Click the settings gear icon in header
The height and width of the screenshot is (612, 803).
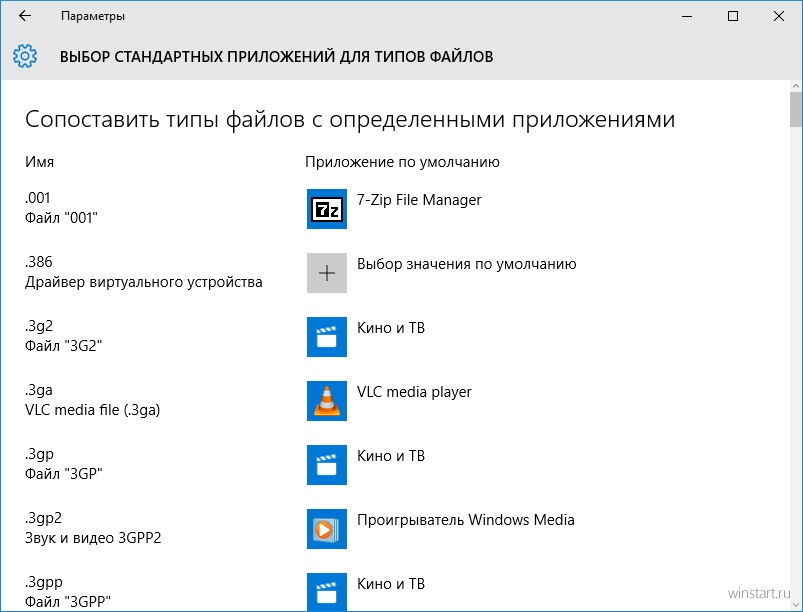26,56
